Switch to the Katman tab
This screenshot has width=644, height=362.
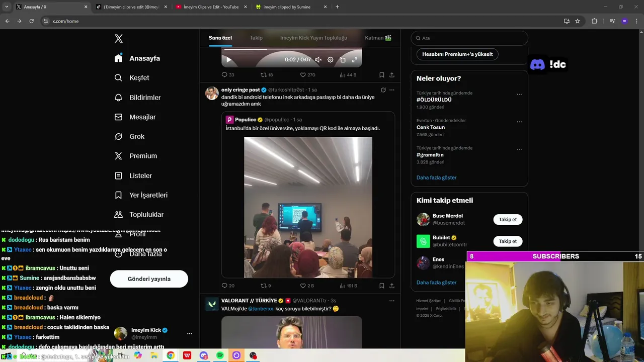pos(378,38)
